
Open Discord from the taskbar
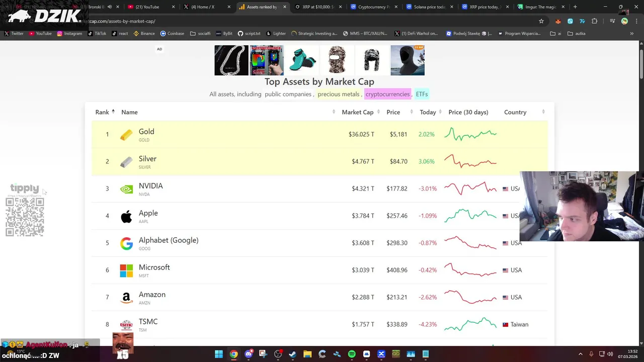249,354
